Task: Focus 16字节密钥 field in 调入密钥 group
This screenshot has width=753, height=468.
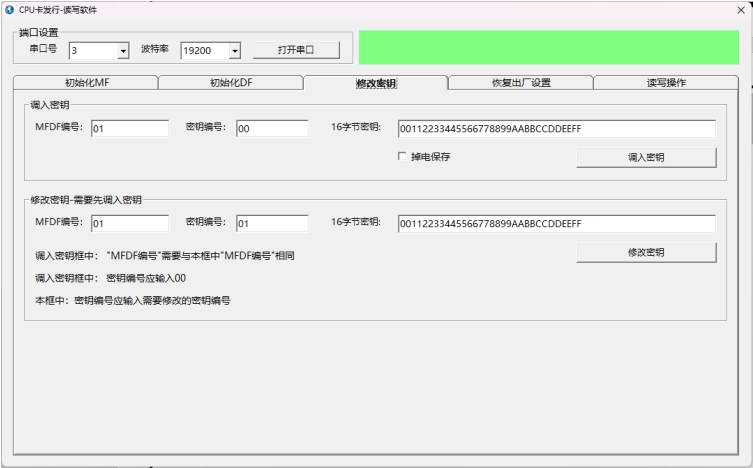Action: 556,129
